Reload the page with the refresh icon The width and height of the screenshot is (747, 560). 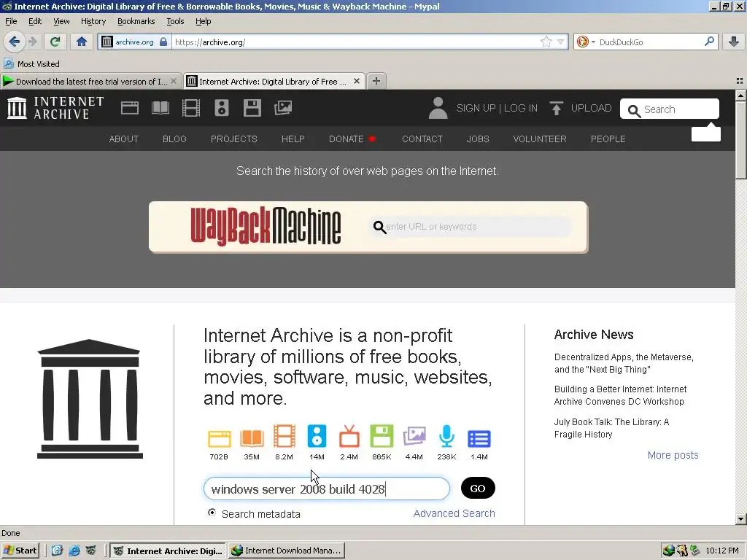click(55, 42)
